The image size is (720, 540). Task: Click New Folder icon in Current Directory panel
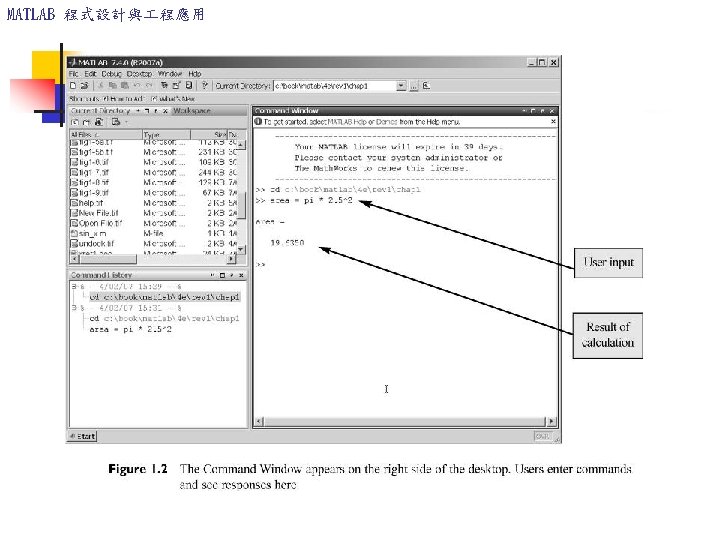coord(87,122)
